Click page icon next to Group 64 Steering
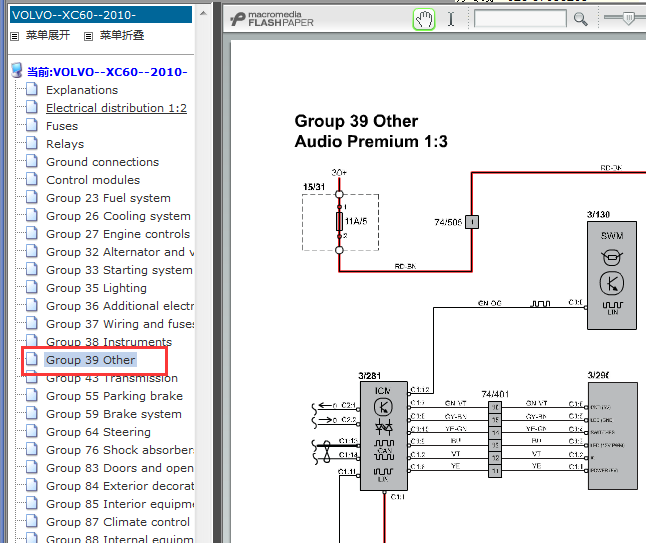 pyautogui.click(x=32, y=431)
